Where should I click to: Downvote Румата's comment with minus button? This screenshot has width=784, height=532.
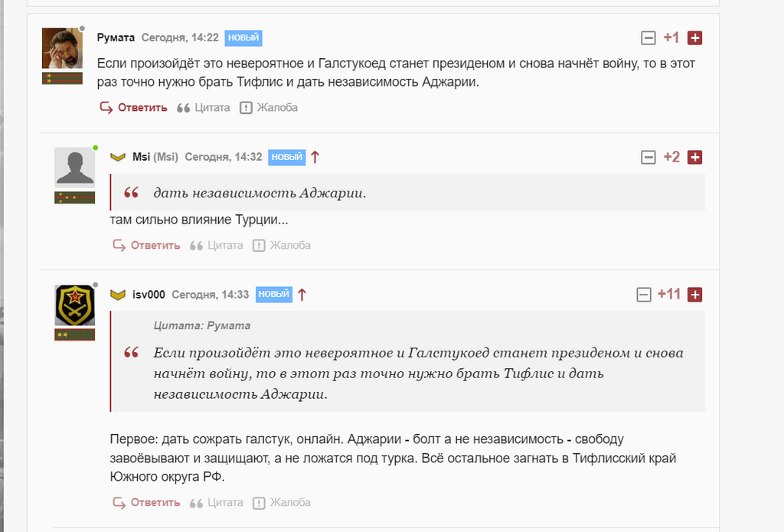pos(648,38)
